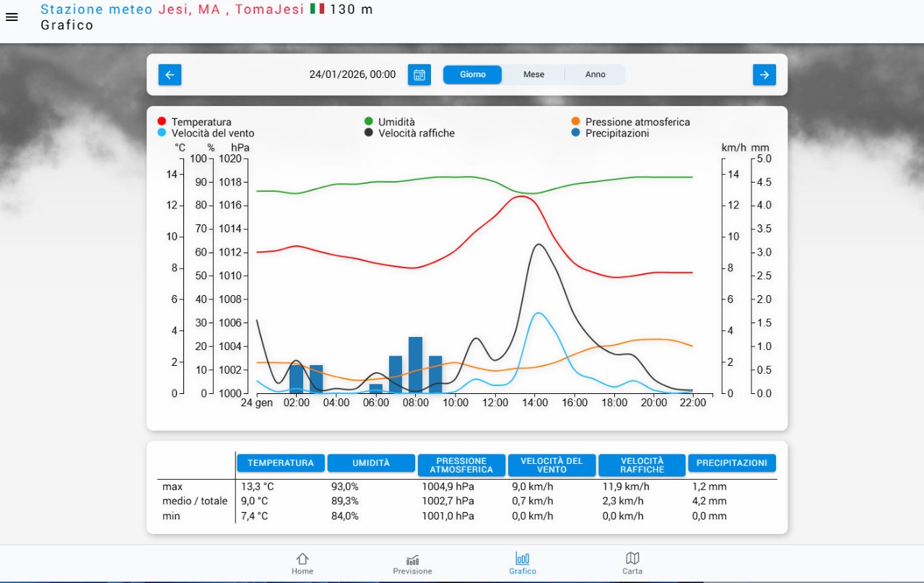The width and height of the screenshot is (924, 583).
Task: Select the Giorno view
Action: [x=473, y=75]
